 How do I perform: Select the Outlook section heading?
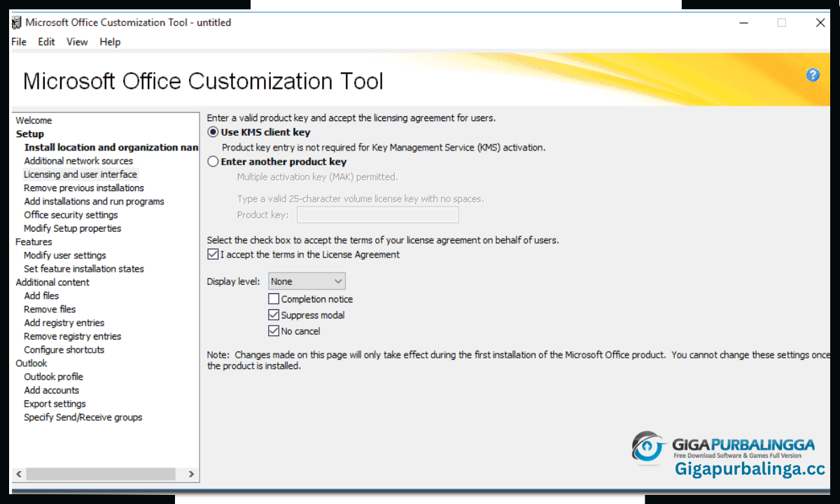pyautogui.click(x=31, y=363)
